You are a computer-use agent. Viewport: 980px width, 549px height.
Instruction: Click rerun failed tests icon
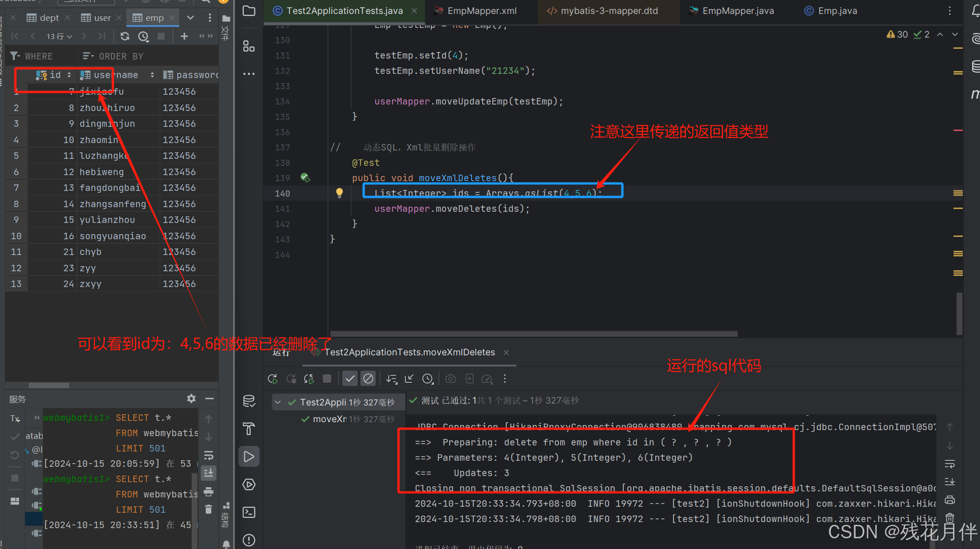coord(291,379)
